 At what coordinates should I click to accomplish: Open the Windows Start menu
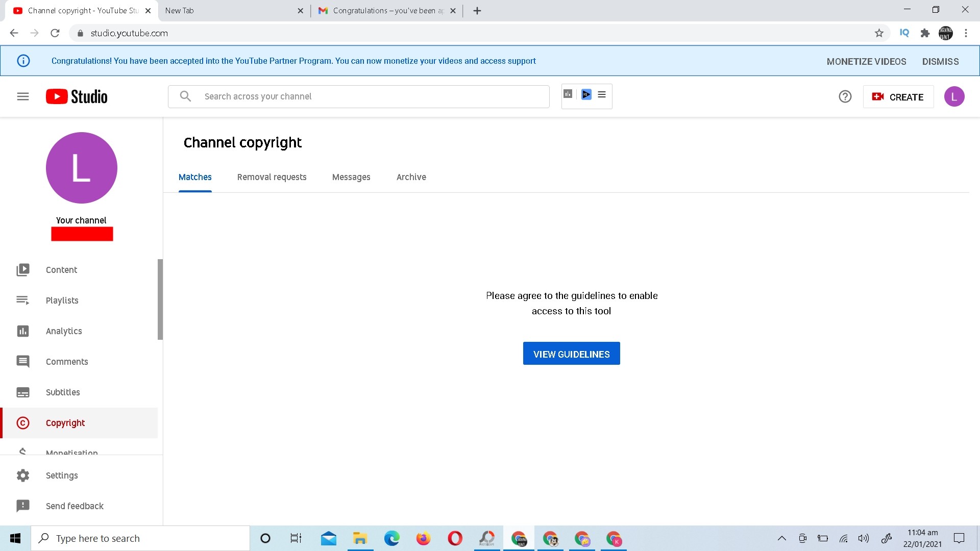click(x=15, y=538)
